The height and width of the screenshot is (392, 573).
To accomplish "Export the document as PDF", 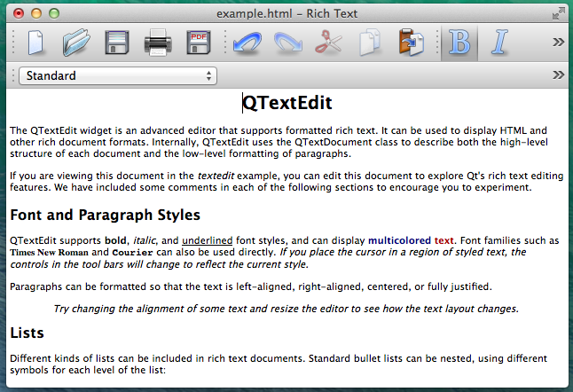I will point(198,42).
